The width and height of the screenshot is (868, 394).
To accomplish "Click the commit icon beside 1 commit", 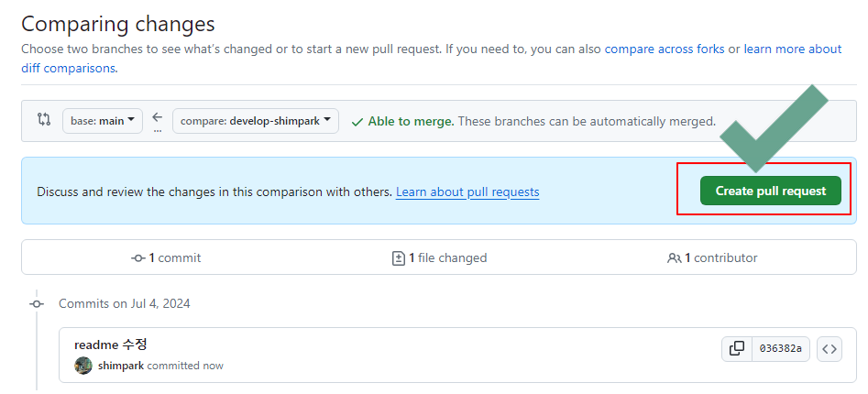I will pos(138,257).
